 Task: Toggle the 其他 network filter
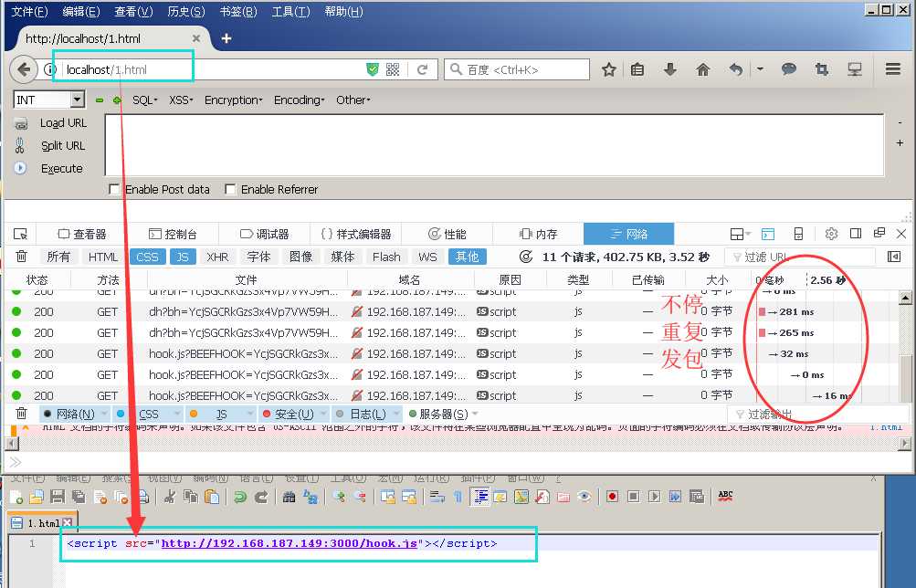[x=468, y=257]
